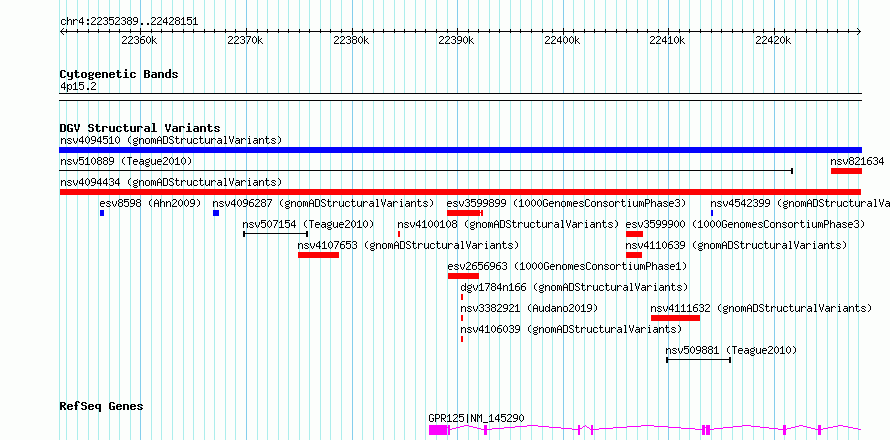
Task: Click the DGV Structural Variants track title
Action: click(140, 128)
